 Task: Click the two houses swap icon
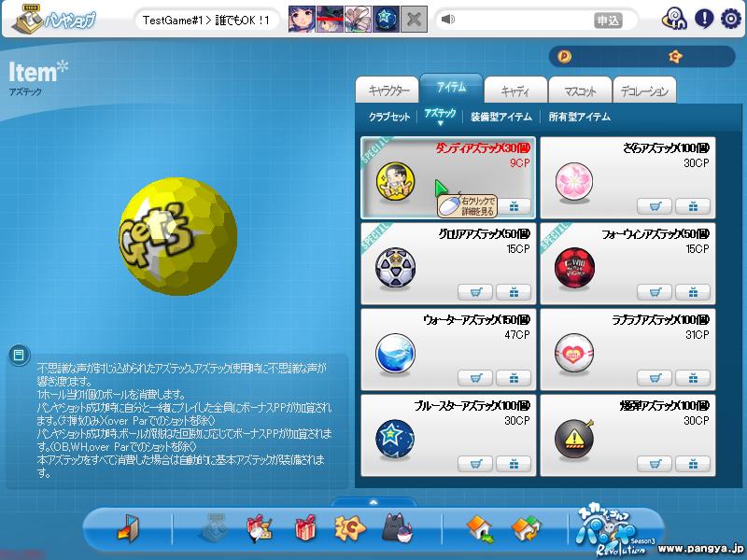point(526,528)
